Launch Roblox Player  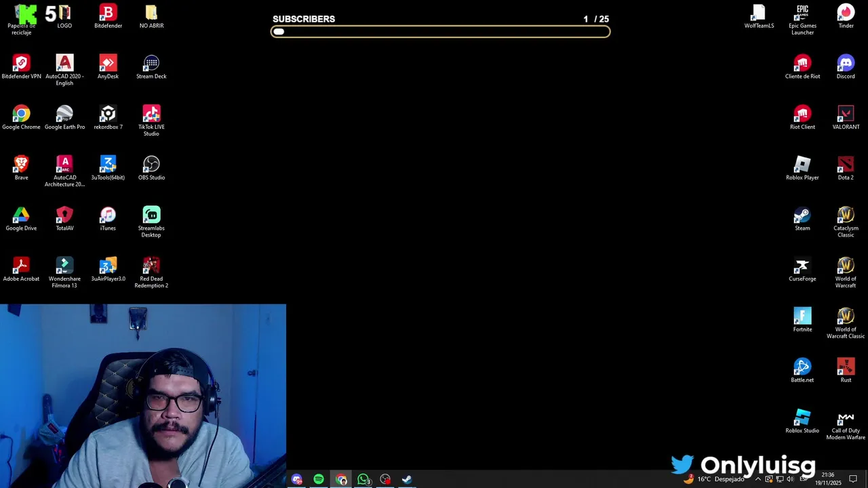click(x=802, y=168)
